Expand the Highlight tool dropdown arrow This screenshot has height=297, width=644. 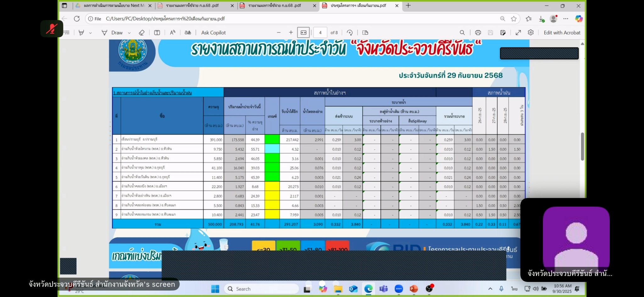[91, 33]
